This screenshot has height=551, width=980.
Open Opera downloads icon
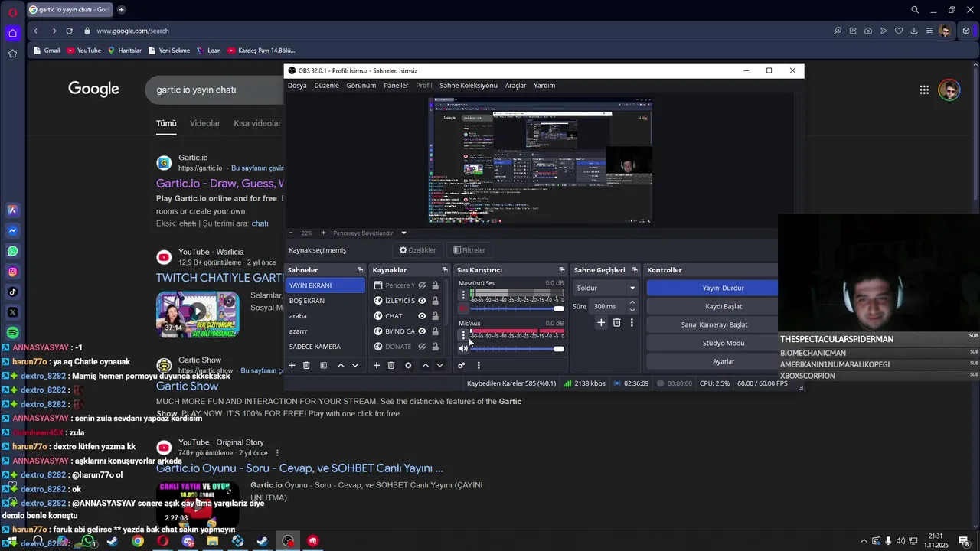914,31
